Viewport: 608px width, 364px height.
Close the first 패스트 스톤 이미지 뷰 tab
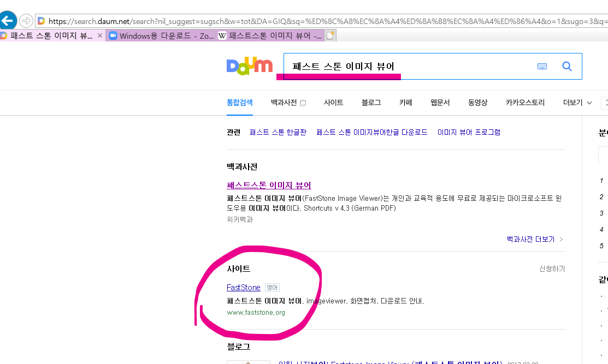coord(99,35)
